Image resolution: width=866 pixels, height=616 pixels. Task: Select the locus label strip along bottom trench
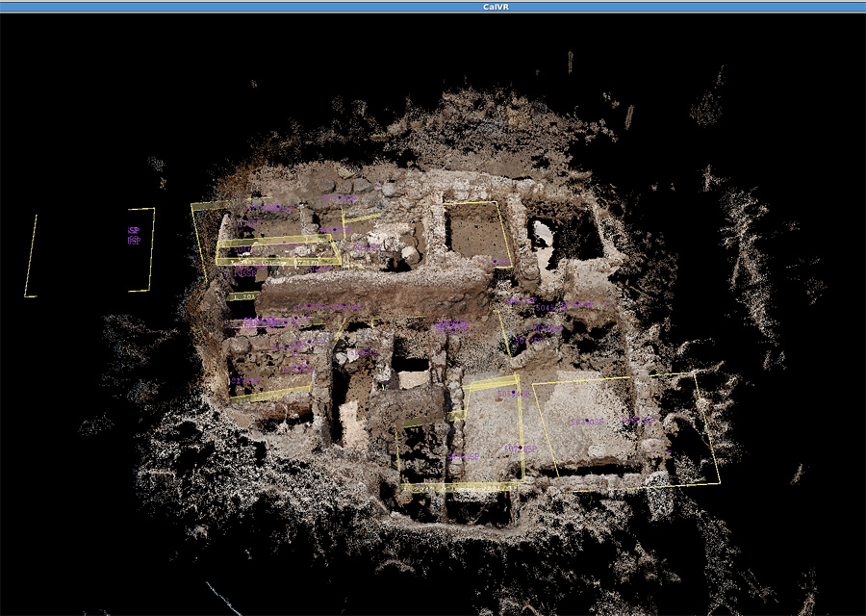pyautogui.click(x=460, y=488)
